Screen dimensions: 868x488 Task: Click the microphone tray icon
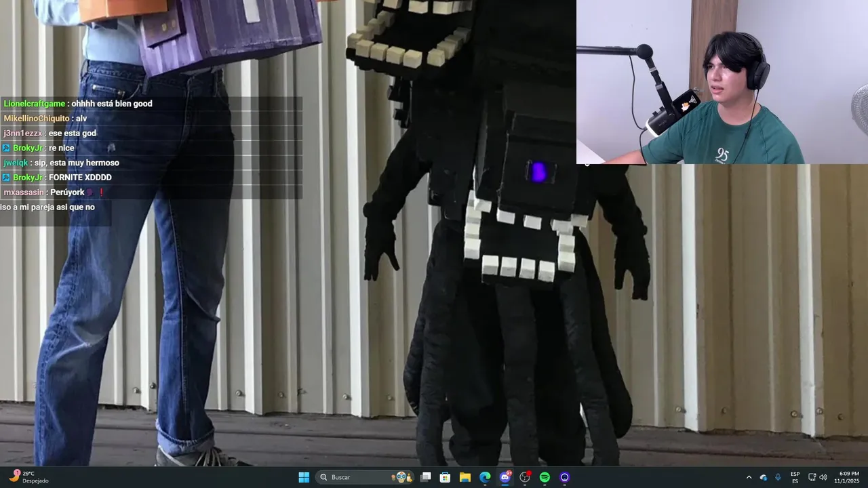pos(778,477)
